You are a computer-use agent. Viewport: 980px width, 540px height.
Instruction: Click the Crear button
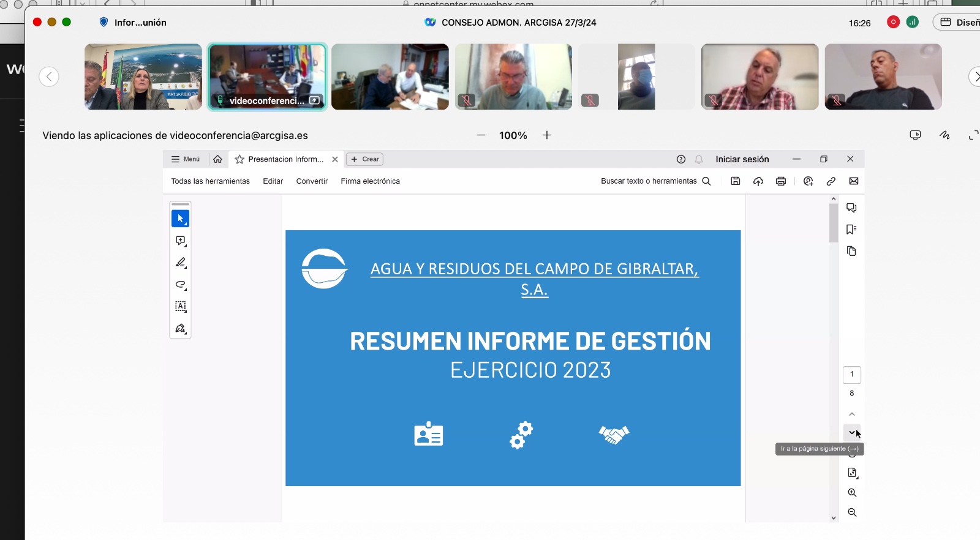click(365, 159)
